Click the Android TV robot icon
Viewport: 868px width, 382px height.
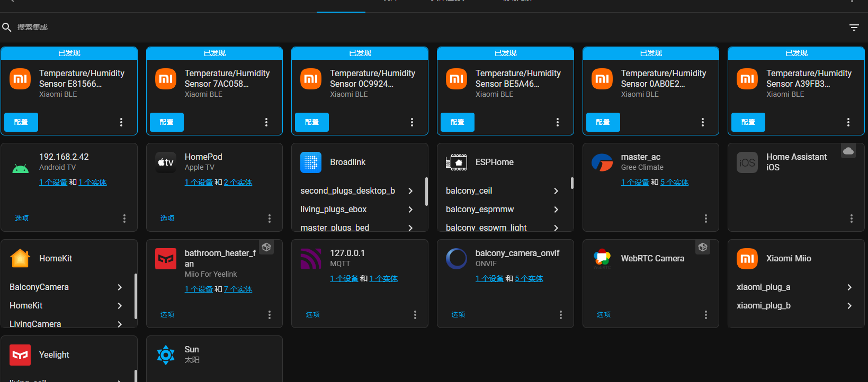click(x=20, y=169)
